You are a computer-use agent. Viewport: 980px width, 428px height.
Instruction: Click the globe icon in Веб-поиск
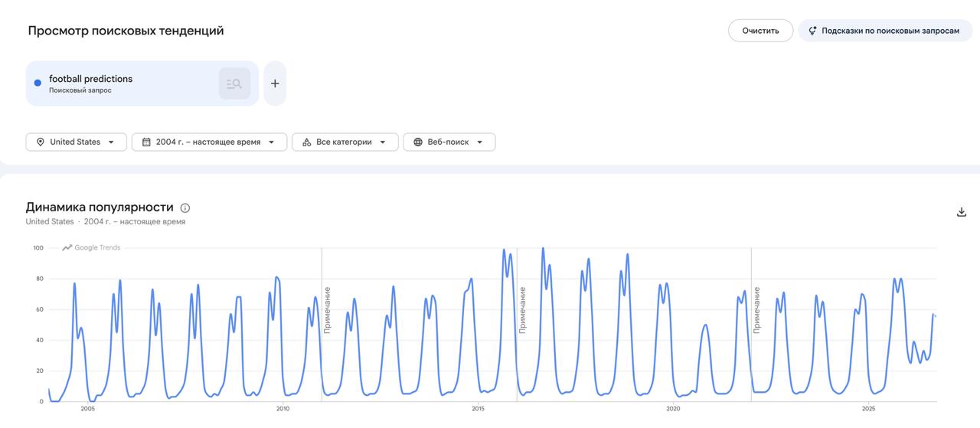(418, 142)
